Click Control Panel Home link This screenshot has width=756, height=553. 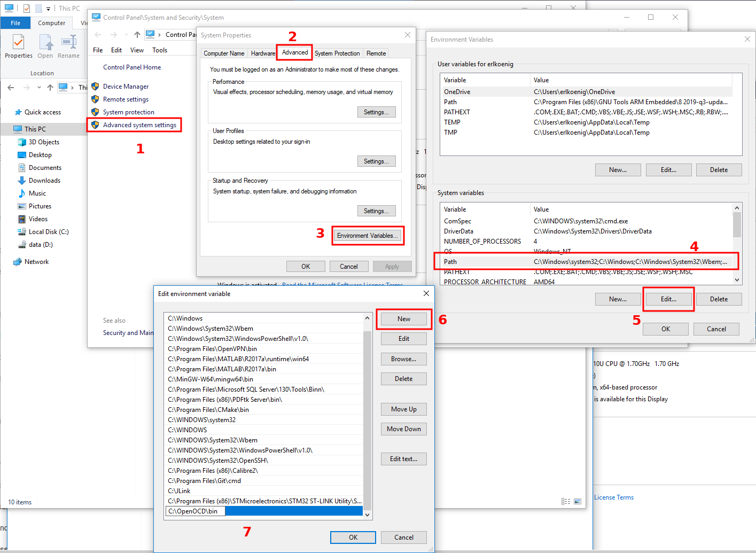click(132, 67)
